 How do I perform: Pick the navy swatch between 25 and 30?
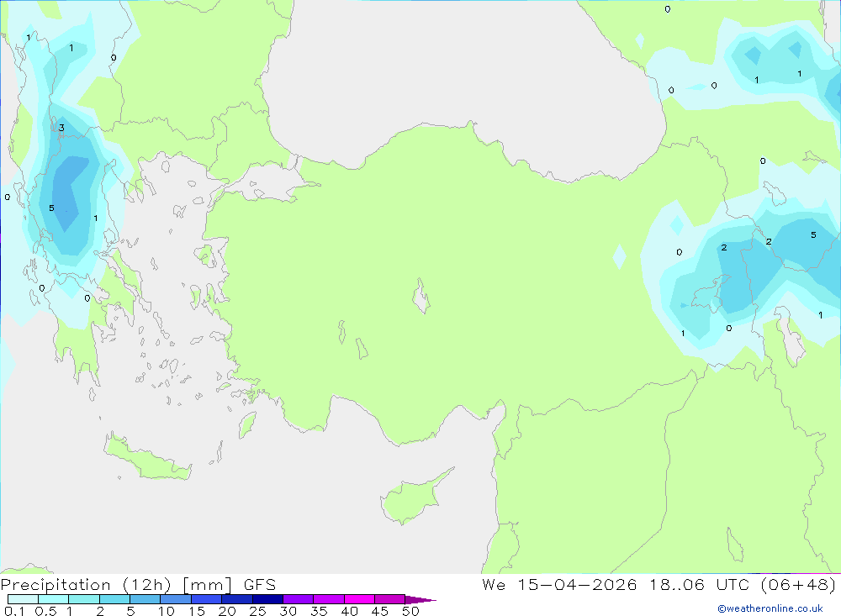(x=267, y=599)
